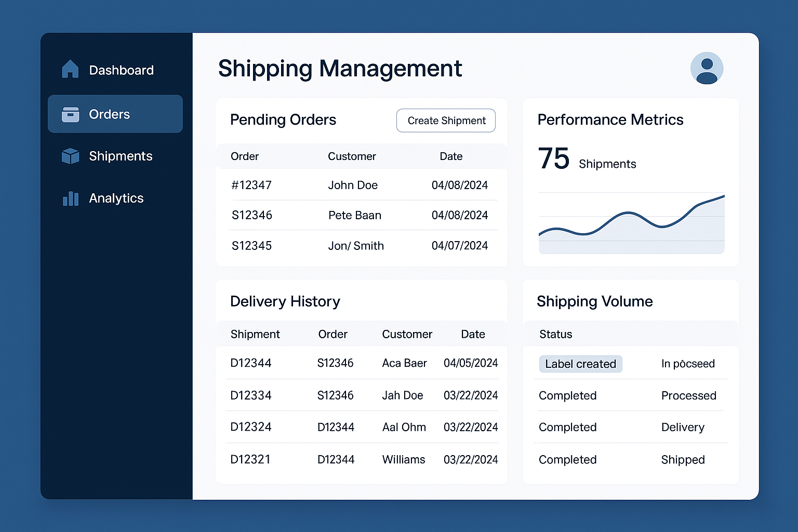Sort Pending Orders by the Date column
Screen dimensions: 798x532
tap(450, 156)
